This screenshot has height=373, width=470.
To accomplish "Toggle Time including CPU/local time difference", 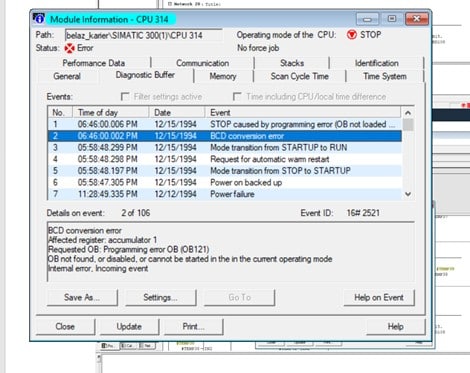I will [x=237, y=97].
